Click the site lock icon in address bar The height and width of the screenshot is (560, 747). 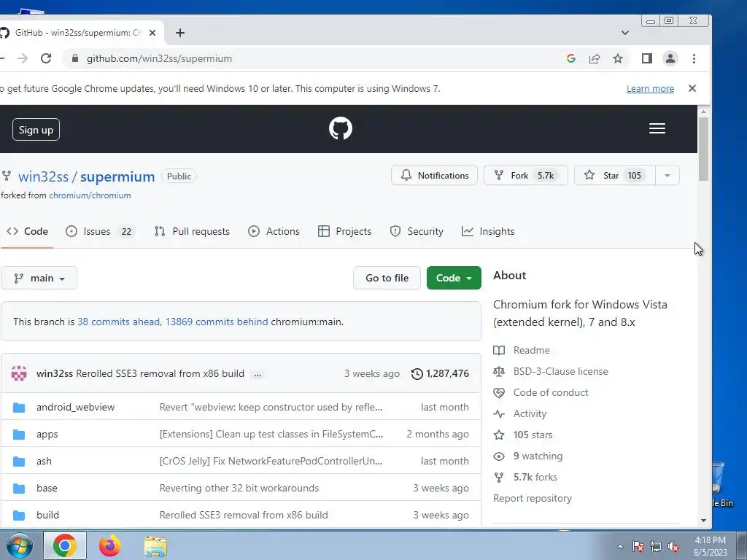pos(75,58)
